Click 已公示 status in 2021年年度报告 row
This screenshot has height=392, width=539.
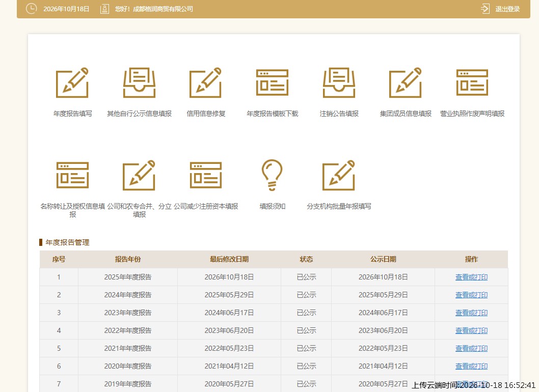[x=306, y=348]
